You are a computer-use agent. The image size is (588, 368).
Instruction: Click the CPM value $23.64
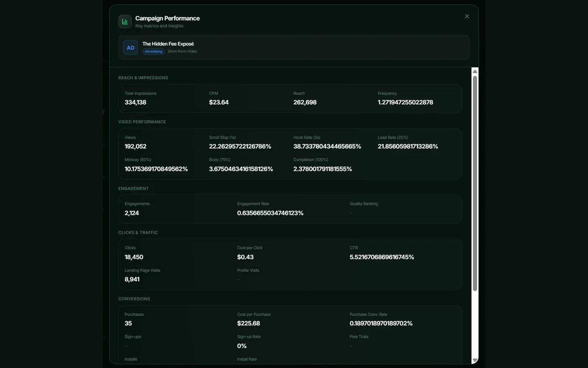219,102
